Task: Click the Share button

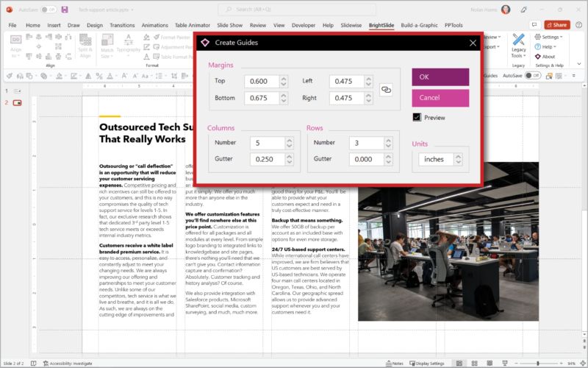Action: 557,25
